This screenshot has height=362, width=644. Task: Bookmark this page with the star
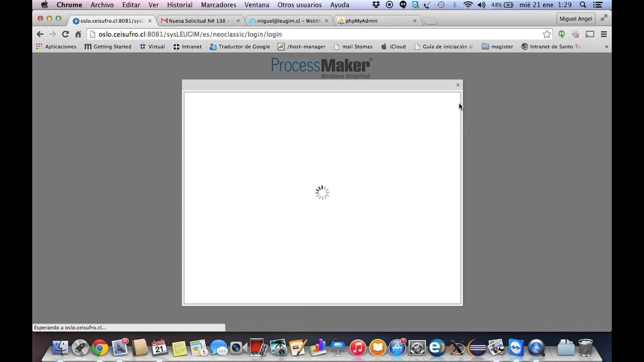click(547, 34)
